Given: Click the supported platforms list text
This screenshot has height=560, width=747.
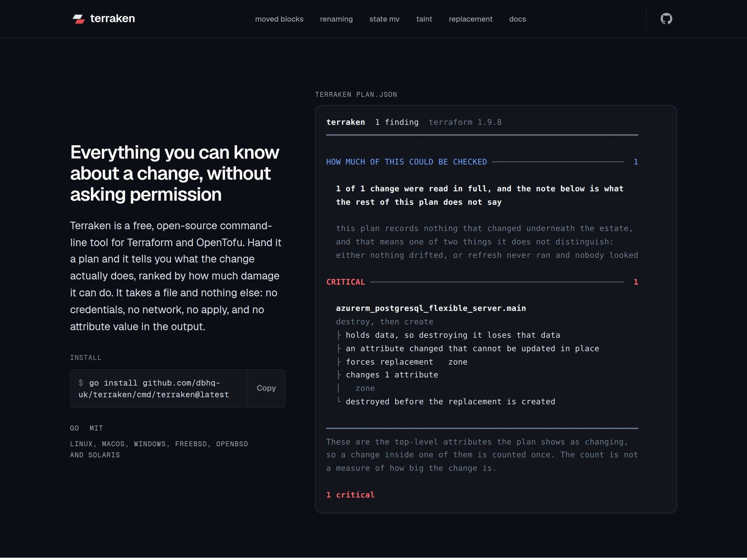Looking at the screenshot, I should click(x=159, y=449).
